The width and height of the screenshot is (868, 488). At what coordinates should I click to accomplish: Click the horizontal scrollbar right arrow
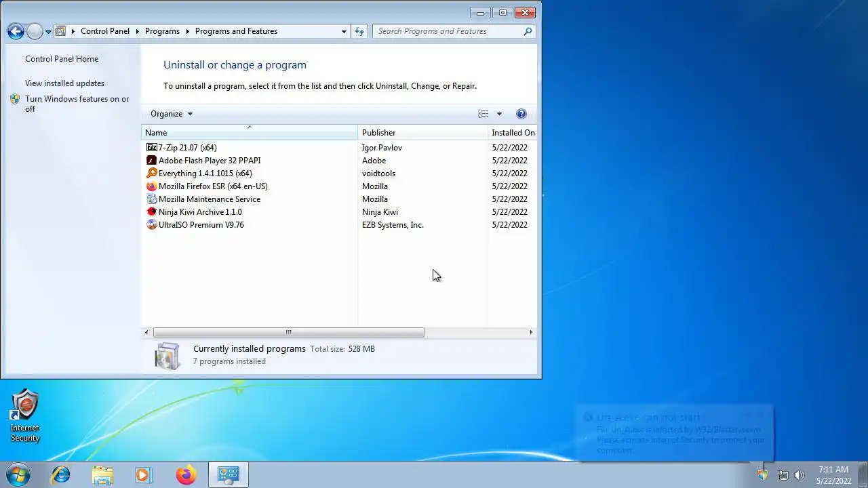pos(531,332)
